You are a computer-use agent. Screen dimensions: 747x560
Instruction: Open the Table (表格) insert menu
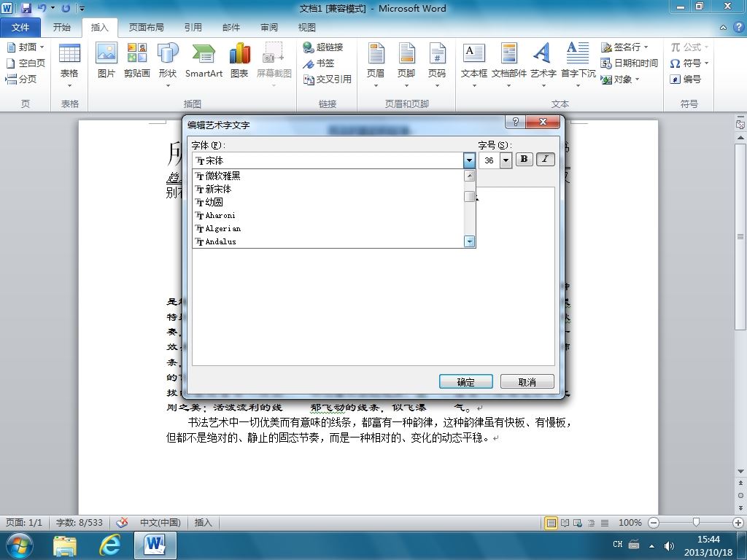tap(69, 66)
